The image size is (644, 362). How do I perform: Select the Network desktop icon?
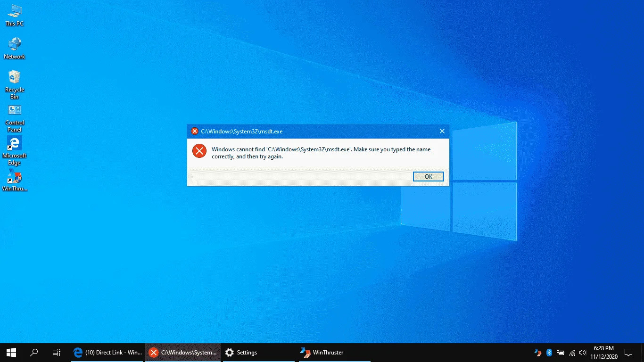click(14, 49)
